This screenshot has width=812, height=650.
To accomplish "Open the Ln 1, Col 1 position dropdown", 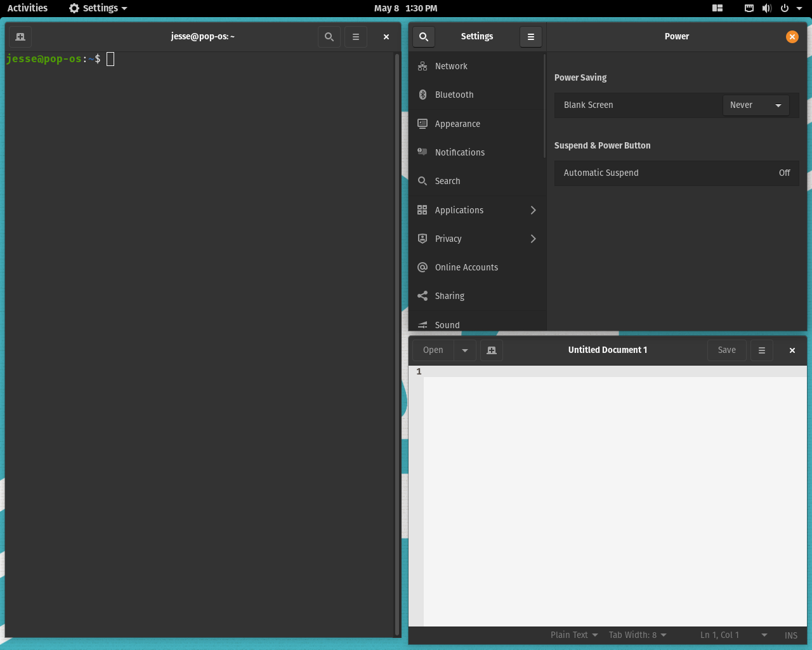I will (x=734, y=635).
